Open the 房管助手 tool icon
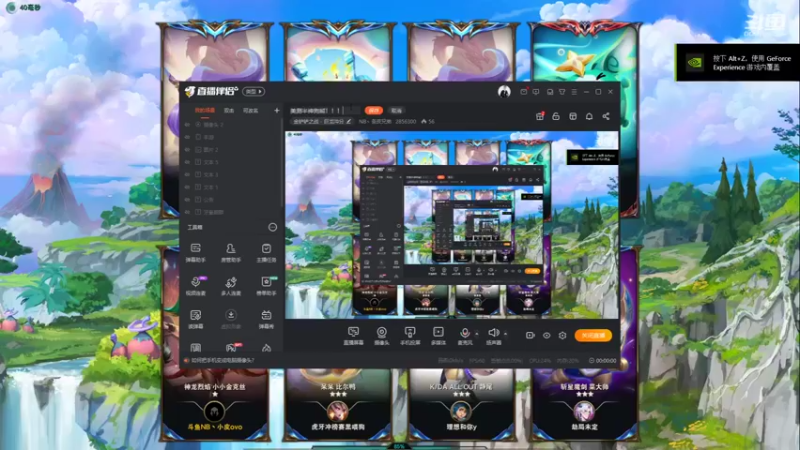 [231, 253]
